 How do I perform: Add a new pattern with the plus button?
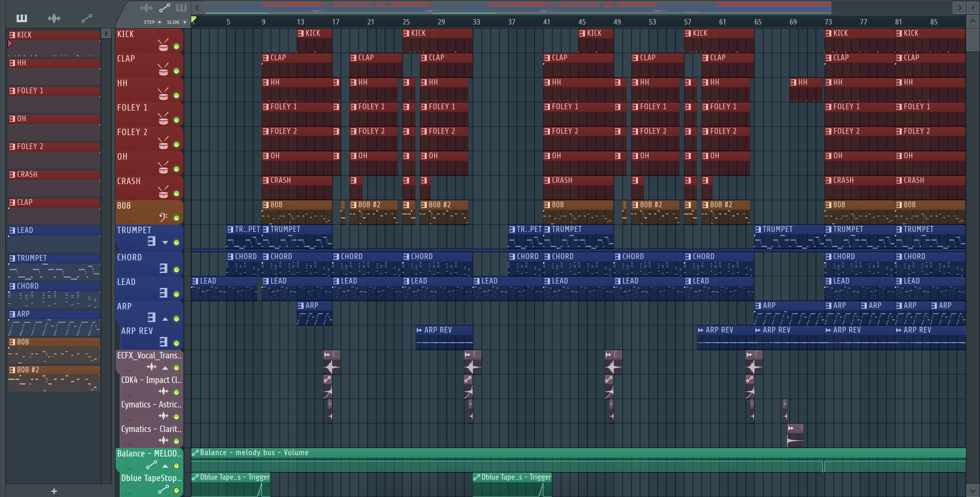click(54, 491)
